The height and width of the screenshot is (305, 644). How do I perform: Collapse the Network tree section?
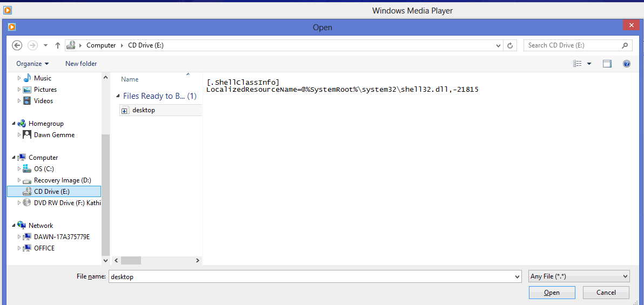tap(14, 226)
